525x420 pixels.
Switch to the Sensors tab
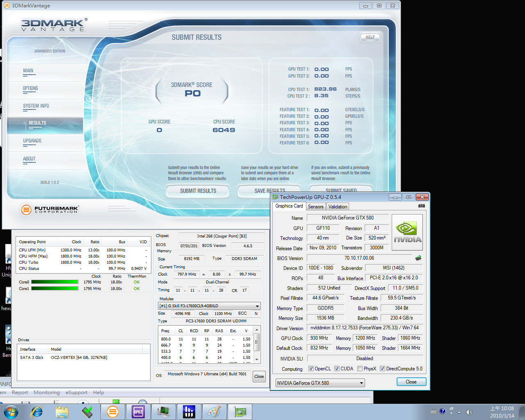click(x=315, y=207)
